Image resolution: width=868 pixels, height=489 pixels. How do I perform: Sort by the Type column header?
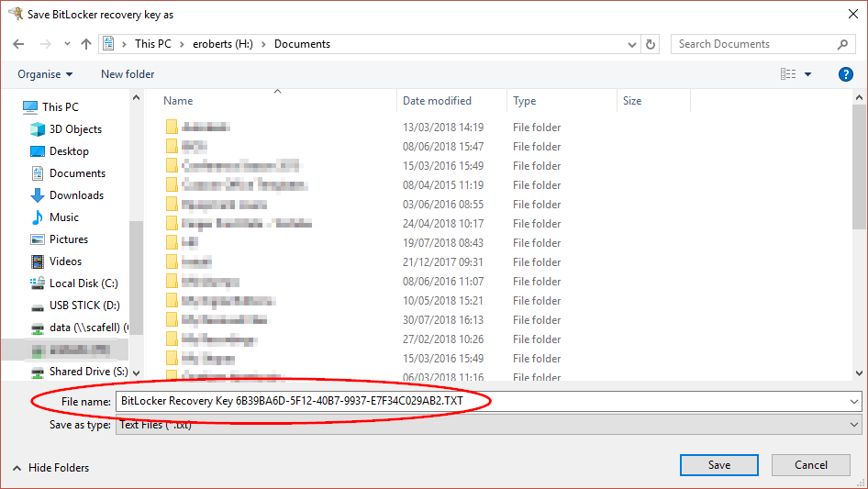524,101
